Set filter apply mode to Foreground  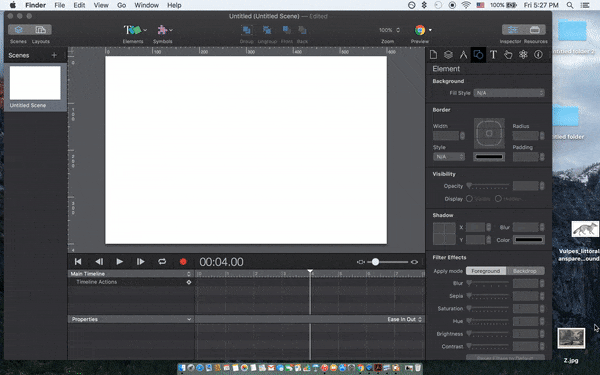pyautogui.click(x=486, y=271)
